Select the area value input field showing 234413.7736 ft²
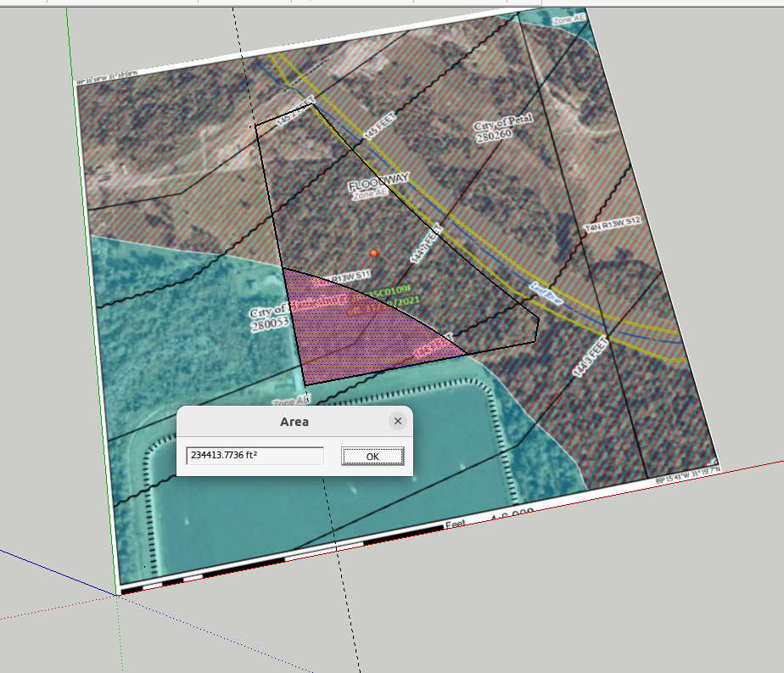Image resolution: width=784 pixels, height=673 pixels. (x=255, y=455)
